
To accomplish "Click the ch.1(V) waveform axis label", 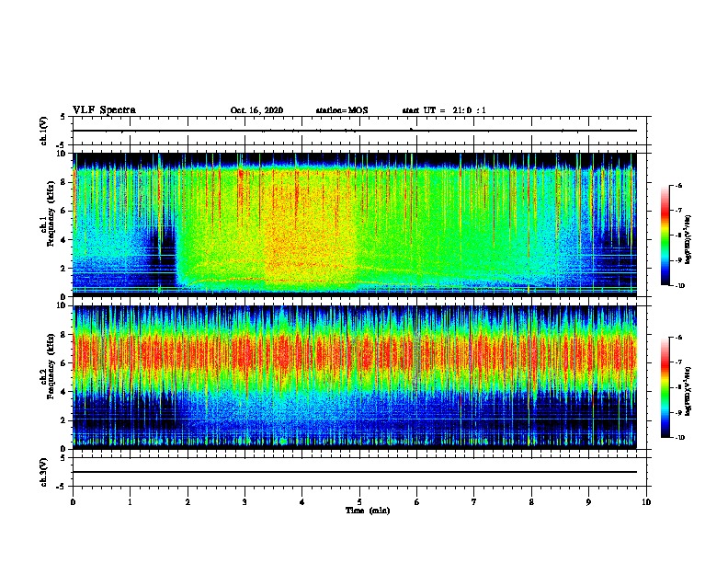I will (44, 131).
